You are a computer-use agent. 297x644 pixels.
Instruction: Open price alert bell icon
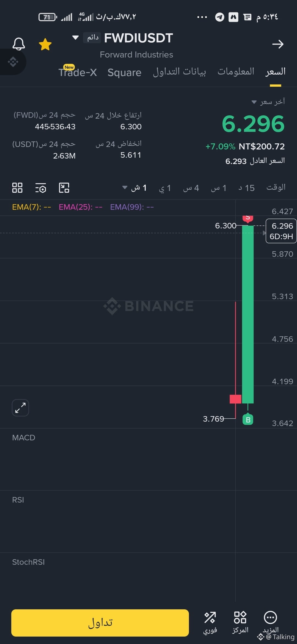pos(19,44)
